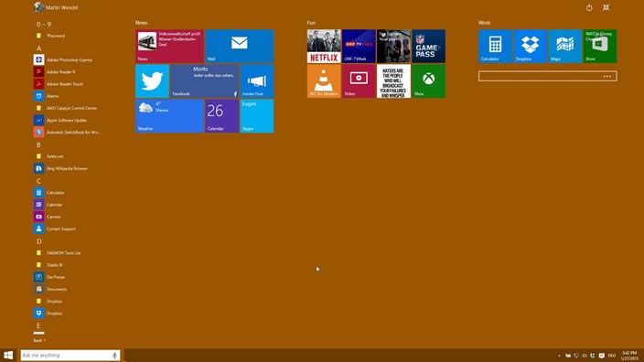Open the Calculator tile in Work group
644x362 pixels.
[495, 46]
